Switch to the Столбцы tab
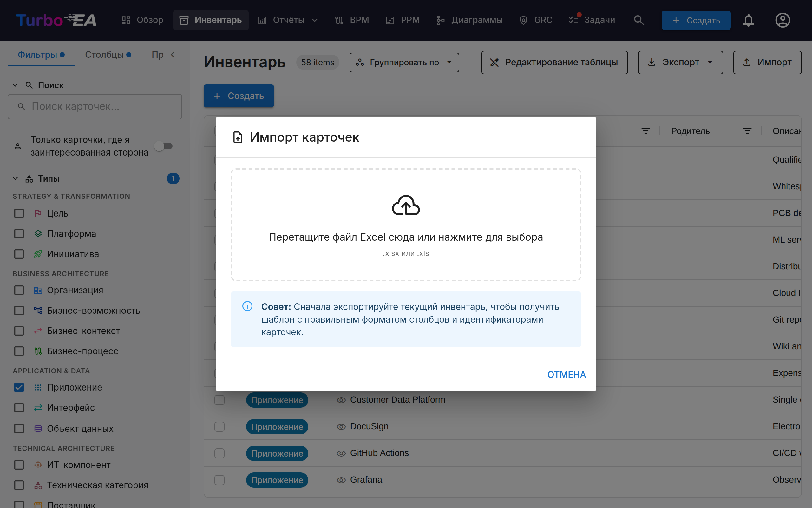Viewport: 812px width, 508px height. coord(108,54)
